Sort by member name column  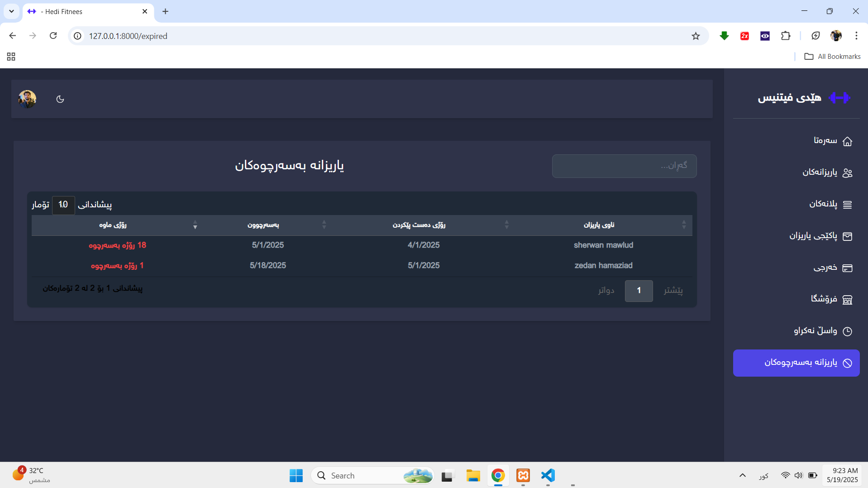pos(599,225)
